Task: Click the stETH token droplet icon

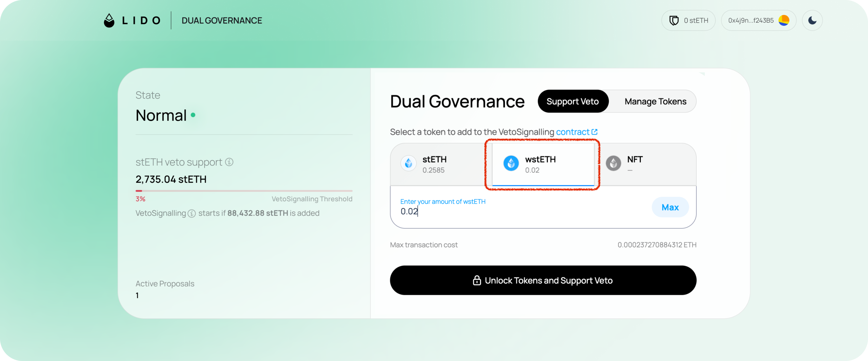Action: click(x=408, y=164)
